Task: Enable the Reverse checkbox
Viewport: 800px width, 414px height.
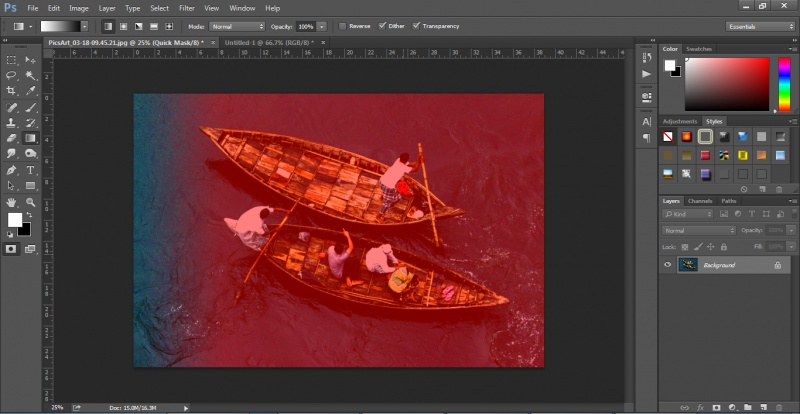Action: (x=341, y=26)
